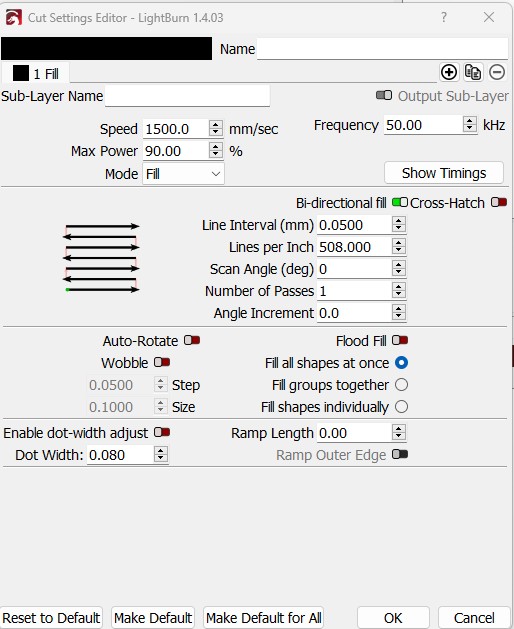Click the Line Interval (mm) field

(354, 225)
